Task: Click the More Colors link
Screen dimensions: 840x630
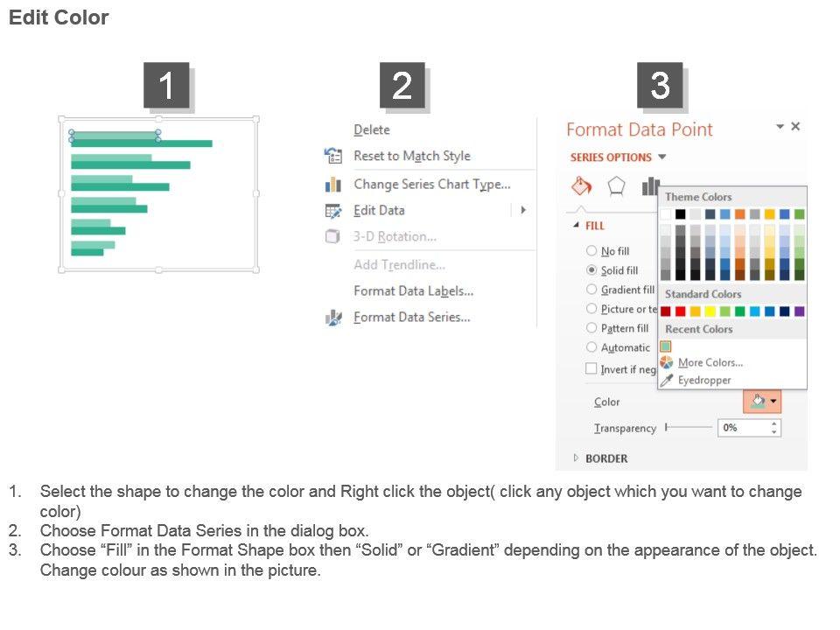Action: tap(710, 362)
